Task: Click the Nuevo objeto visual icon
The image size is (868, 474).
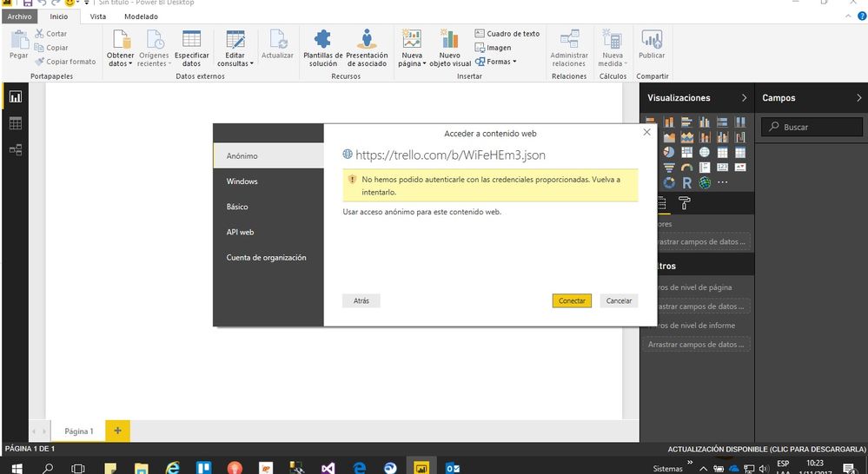Action: click(449, 39)
